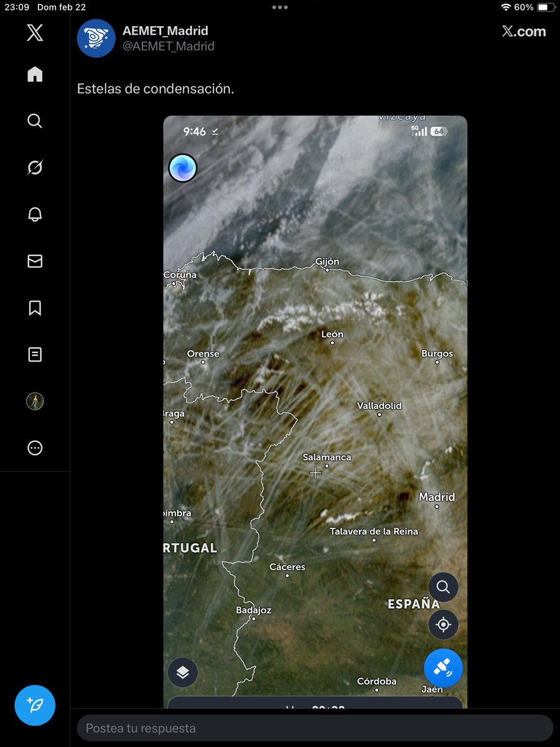The width and height of the screenshot is (560, 747).
Task: Click the Talavera de la Reina label
Action: pyautogui.click(x=374, y=531)
